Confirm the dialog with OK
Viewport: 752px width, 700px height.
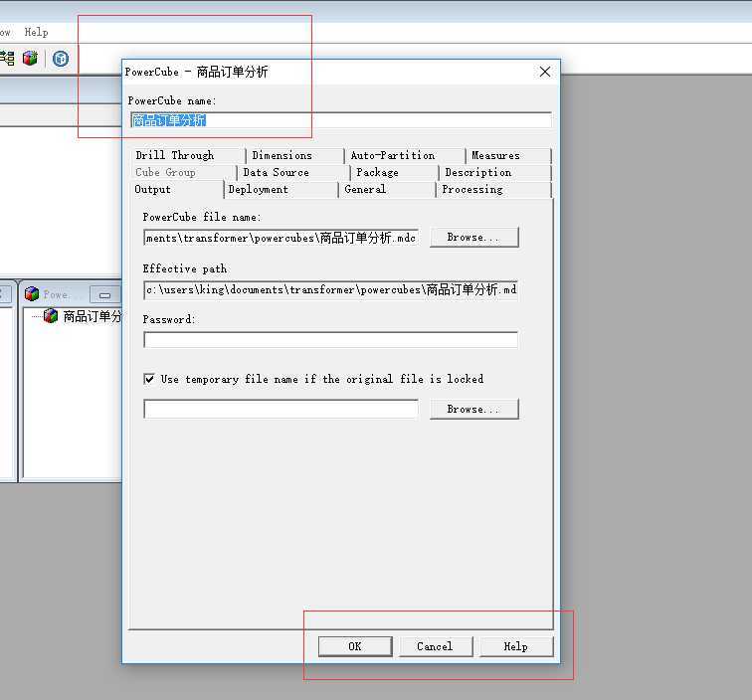click(x=355, y=646)
